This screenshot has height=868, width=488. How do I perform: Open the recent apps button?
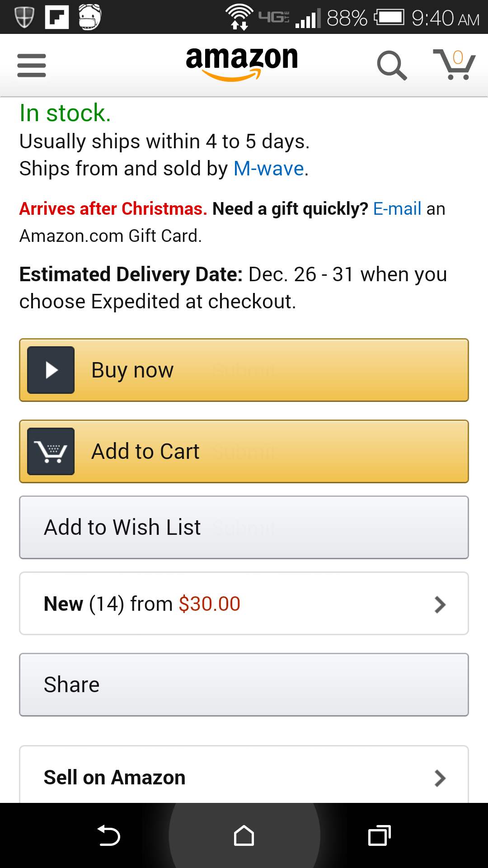pos(380,835)
